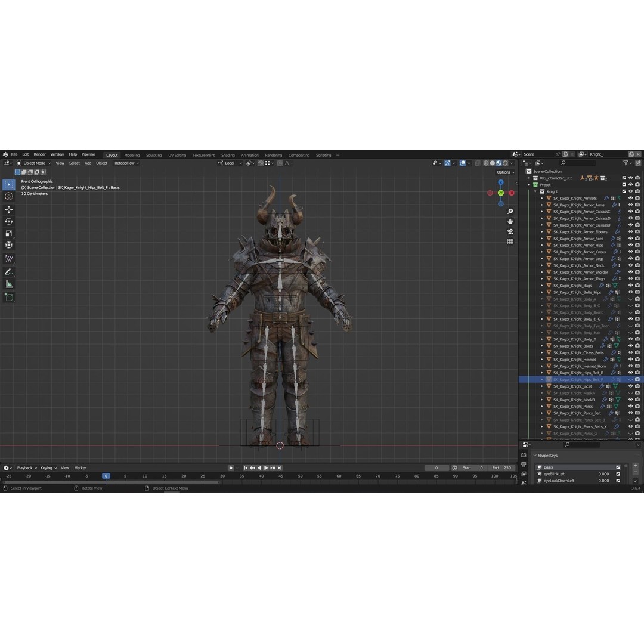
Task: Toggle snapping magnet icon
Action: pyautogui.click(x=261, y=163)
